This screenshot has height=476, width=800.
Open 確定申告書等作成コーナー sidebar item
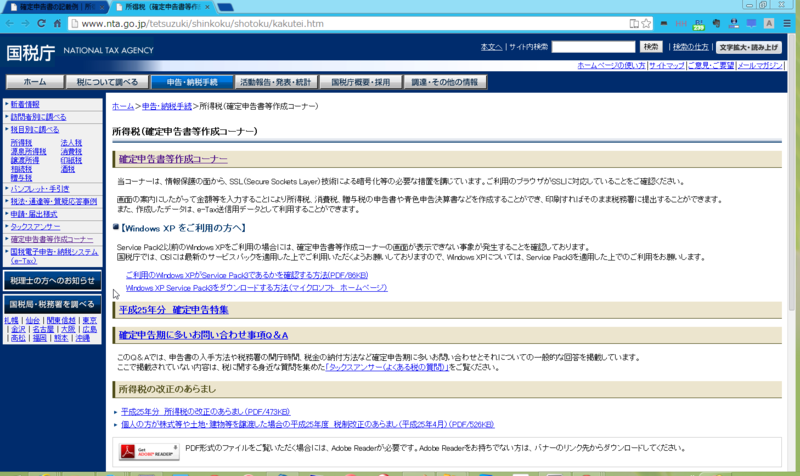[52, 239]
